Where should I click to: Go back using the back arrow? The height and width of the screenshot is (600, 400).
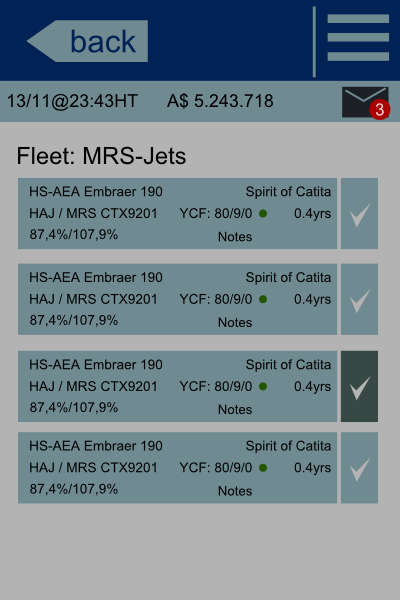[x=88, y=41]
